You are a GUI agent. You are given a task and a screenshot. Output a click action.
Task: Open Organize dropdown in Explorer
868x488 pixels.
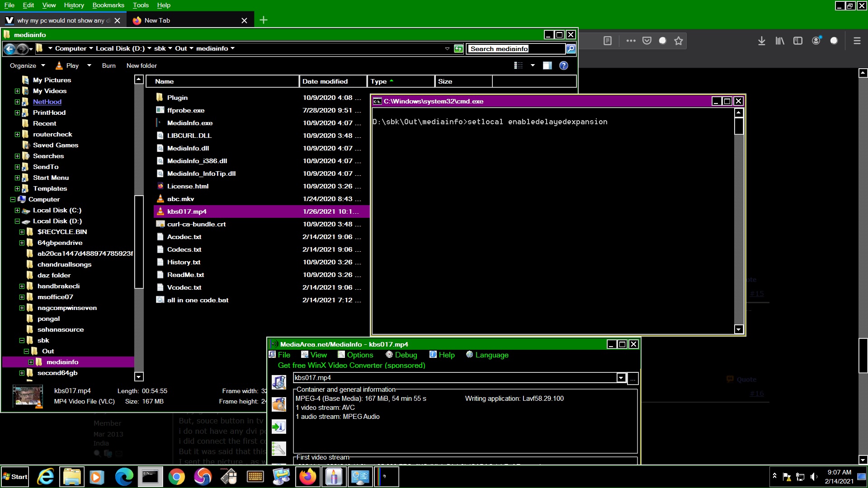(x=28, y=66)
